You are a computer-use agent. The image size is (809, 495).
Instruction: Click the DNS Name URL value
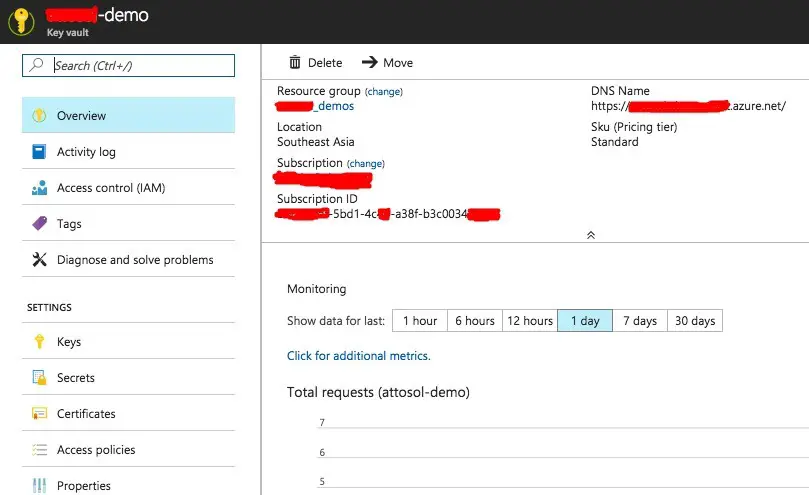pyautogui.click(x=688, y=106)
